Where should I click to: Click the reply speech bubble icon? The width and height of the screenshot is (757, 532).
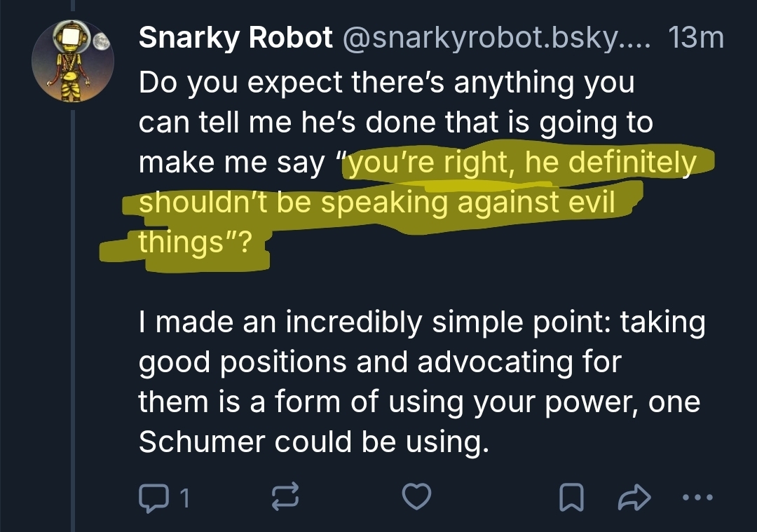pyautogui.click(x=151, y=498)
